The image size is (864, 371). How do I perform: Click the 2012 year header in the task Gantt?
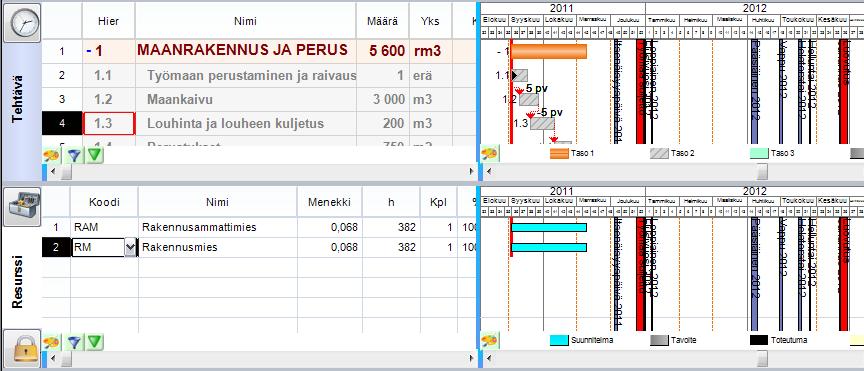(754, 8)
